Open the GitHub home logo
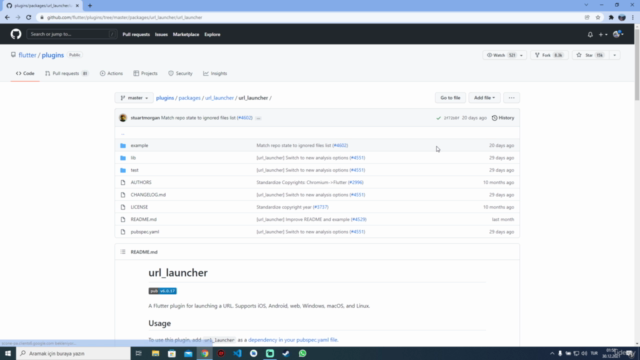Viewport: 640px width, 360px height. (16, 34)
